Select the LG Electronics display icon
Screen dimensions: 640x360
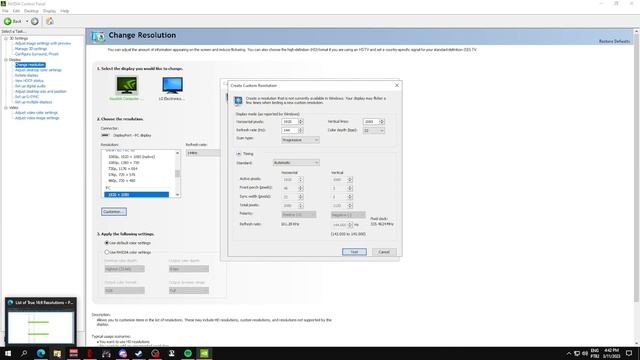pyautogui.click(x=172, y=85)
